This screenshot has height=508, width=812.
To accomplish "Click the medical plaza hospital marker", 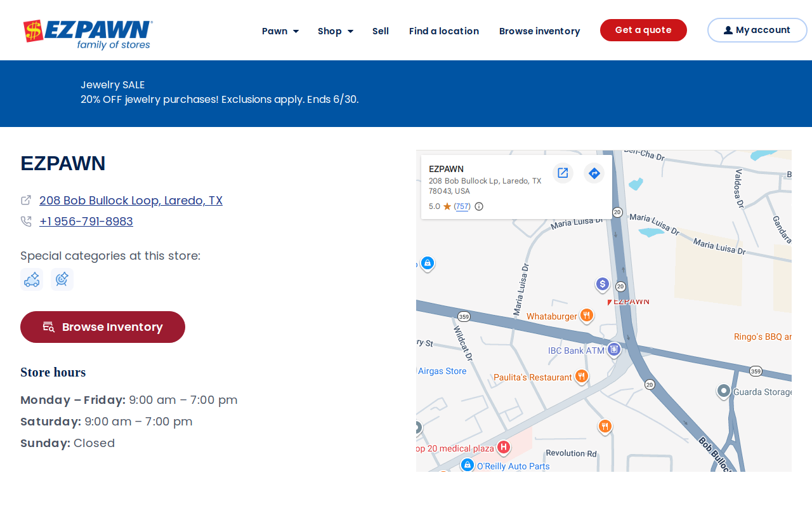I will [x=504, y=448].
